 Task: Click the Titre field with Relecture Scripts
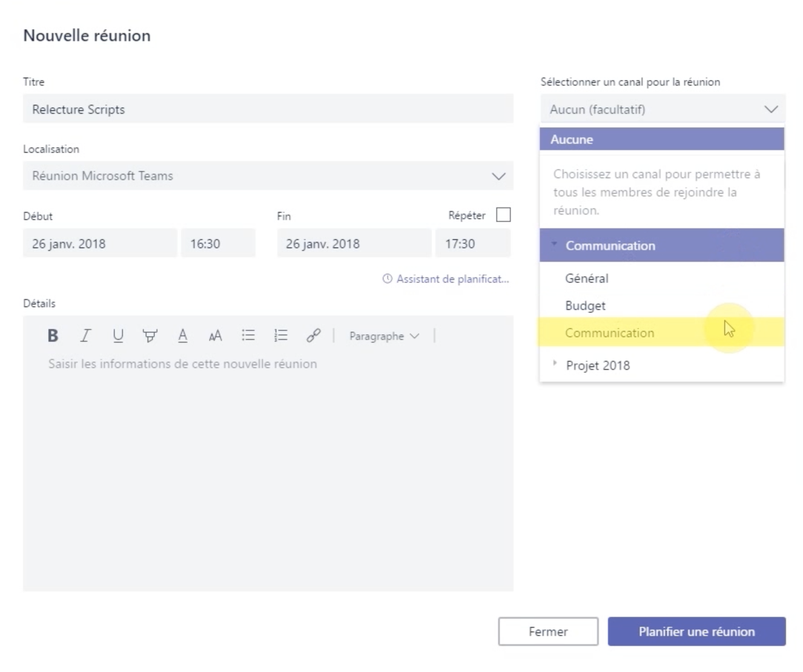268,109
